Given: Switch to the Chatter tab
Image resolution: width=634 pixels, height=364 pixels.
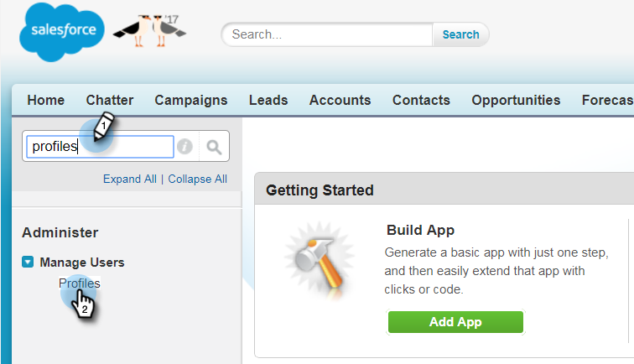Looking at the screenshot, I should click(x=110, y=100).
